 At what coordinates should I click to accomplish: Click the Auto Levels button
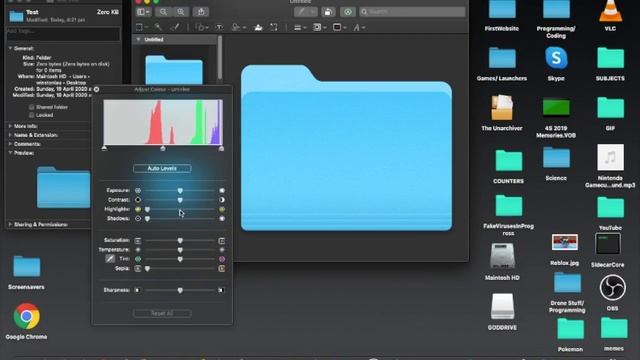pos(162,168)
